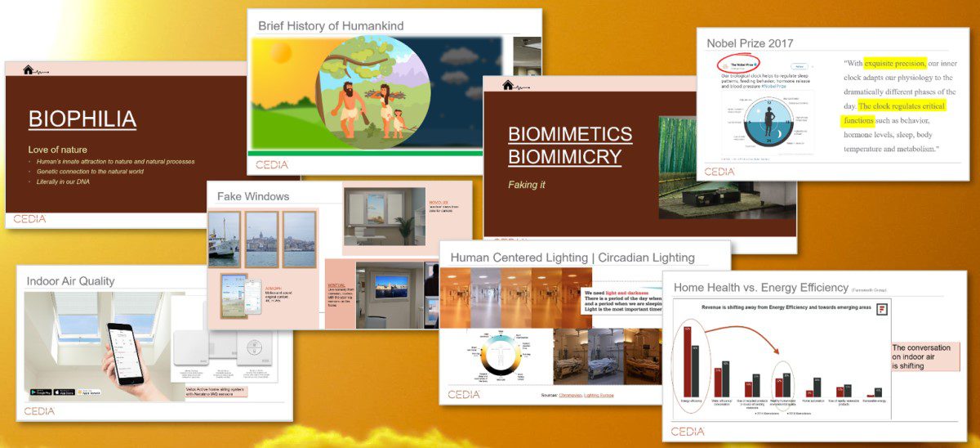Click the 'Love of nature' subtitle

click(60, 149)
